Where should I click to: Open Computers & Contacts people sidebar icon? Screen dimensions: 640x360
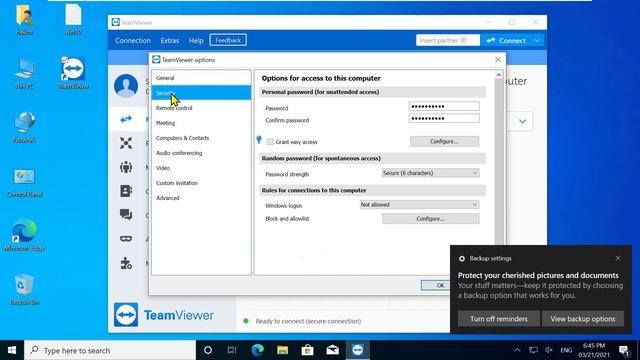[126, 167]
